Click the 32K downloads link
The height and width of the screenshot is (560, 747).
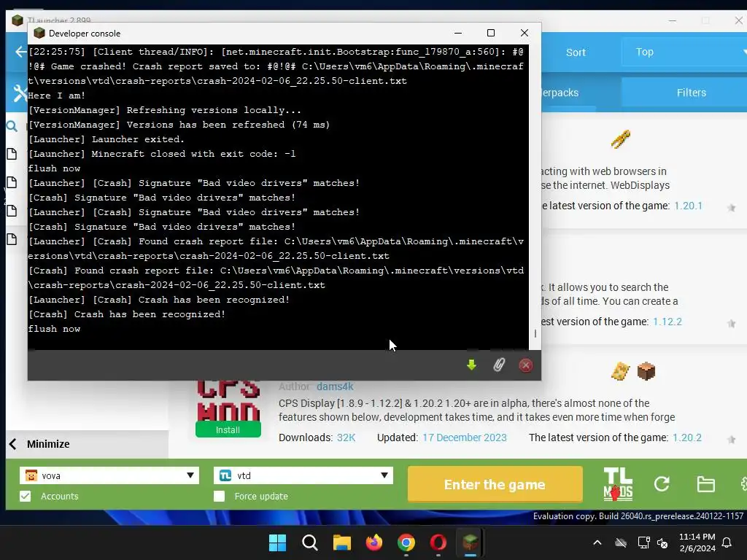point(347,437)
